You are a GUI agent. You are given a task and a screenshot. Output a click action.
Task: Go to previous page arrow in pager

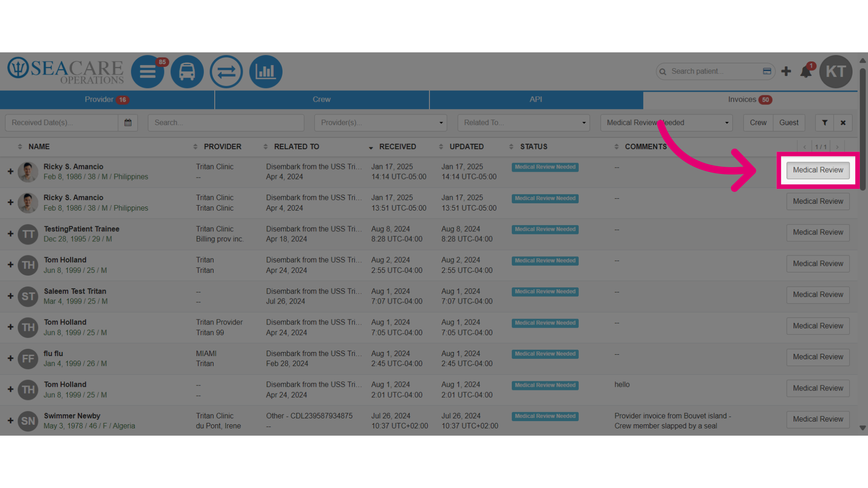[x=805, y=147]
